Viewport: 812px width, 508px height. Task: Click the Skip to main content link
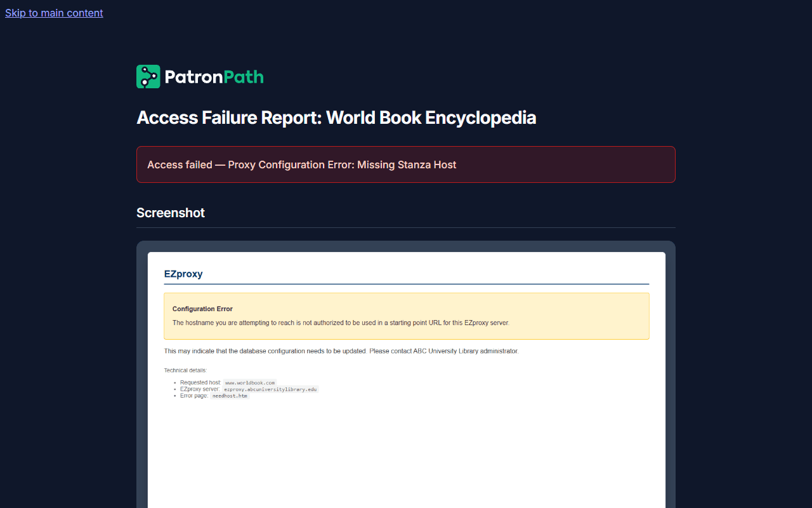pos(54,13)
